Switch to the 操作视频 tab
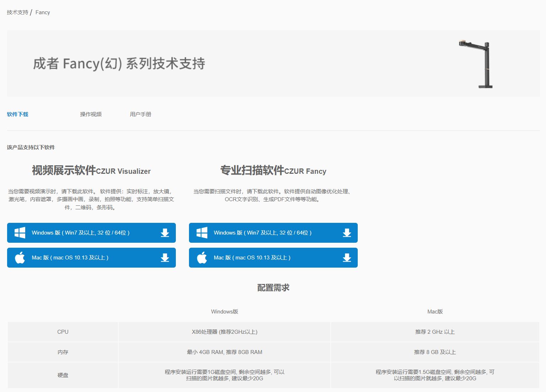This screenshot has height=392, width=546. (x=91, y=114)
